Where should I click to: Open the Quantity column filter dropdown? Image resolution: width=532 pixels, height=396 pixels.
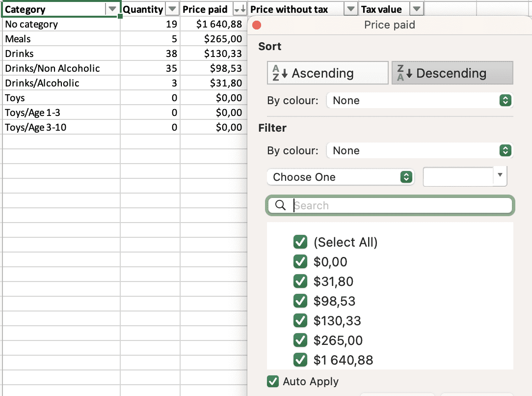pos(172,9)
